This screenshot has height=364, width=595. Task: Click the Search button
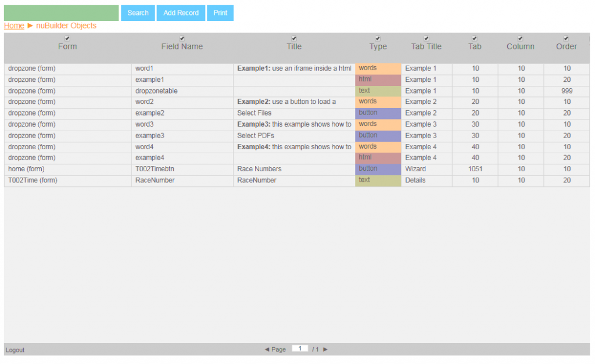pyautogui.click(x=138, y=13)
